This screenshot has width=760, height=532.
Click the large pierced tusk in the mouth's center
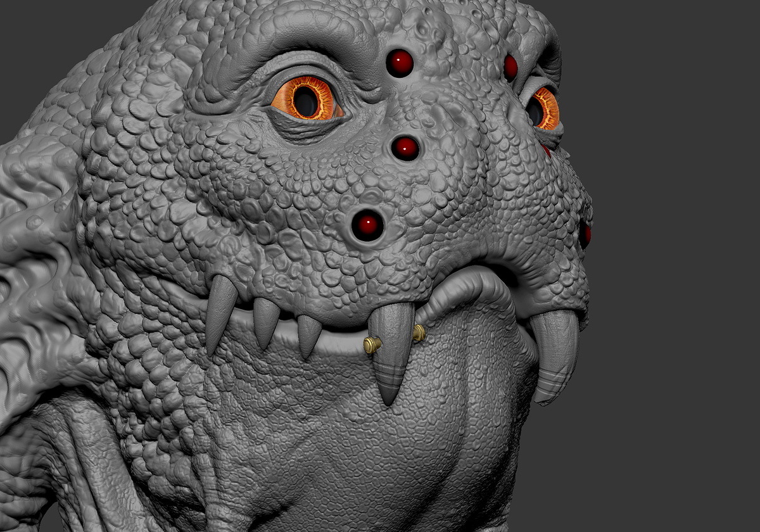pos(391,353)
